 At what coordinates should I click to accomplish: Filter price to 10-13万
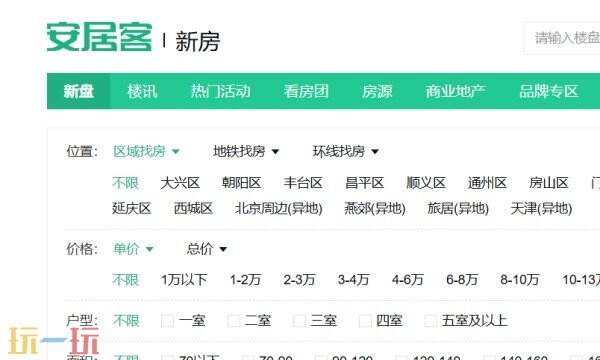(x=581, y=280)
